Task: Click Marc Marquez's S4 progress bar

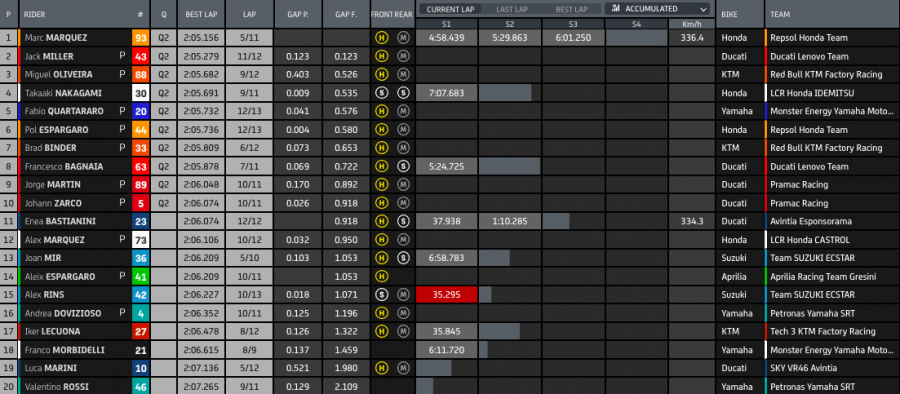Action: (636, 38)
